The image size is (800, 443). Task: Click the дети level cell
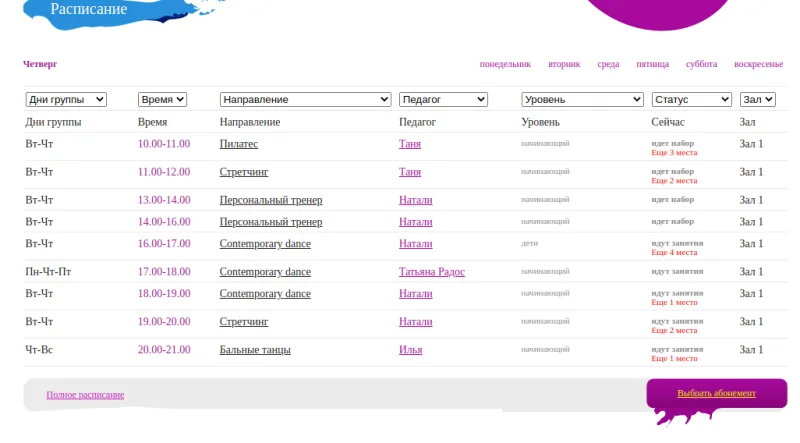point(530,243)
